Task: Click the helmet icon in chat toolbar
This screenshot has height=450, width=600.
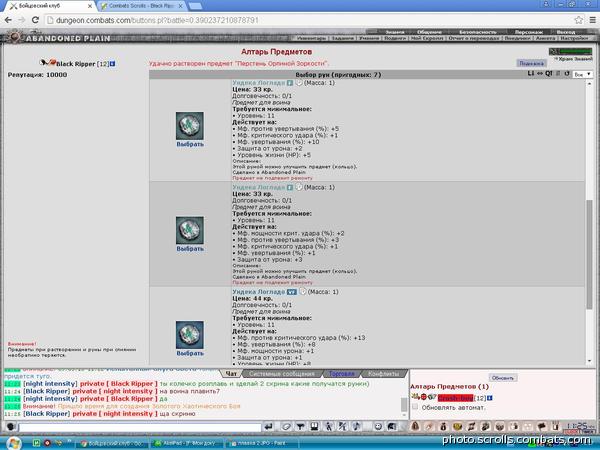Action: (x=392, y=426)
